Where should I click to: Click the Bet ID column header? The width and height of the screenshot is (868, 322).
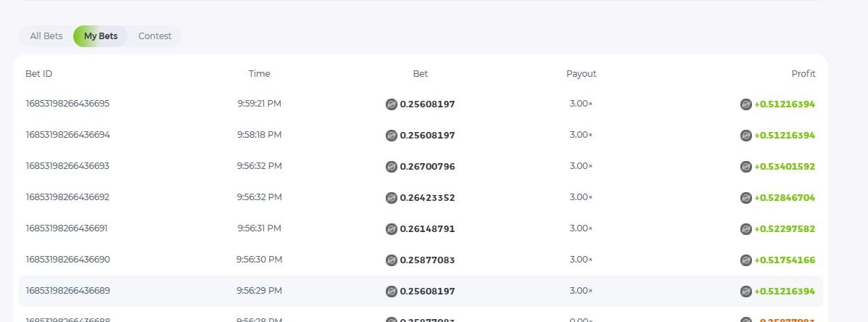point(39,74)
